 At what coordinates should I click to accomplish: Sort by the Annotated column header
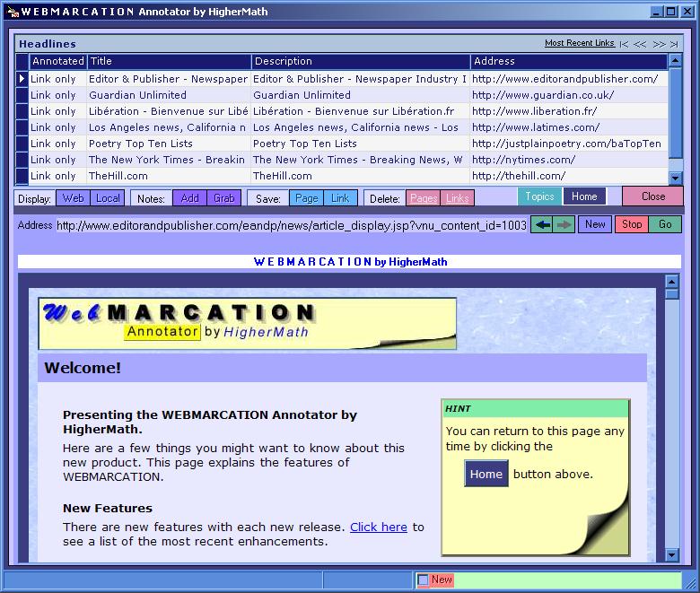click(58, 61)
